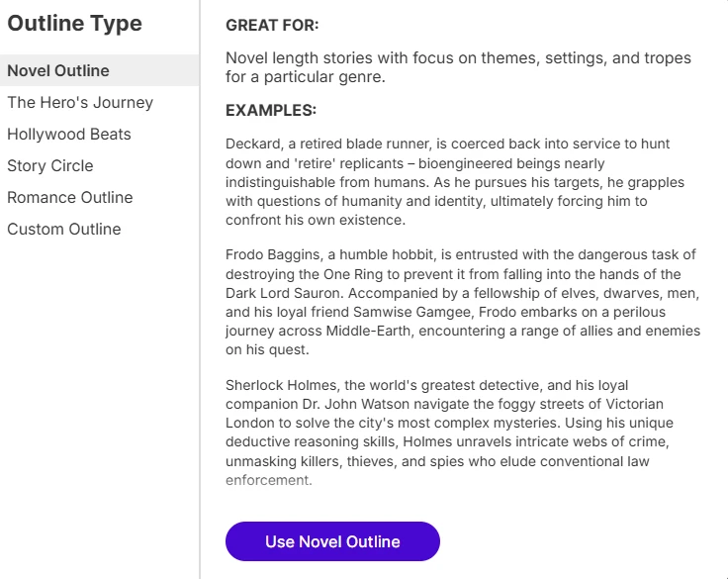Click the Frodo Baggins example paragraph
The height and width of the screenshot is (579, 728).
click(x=462, y=303)
